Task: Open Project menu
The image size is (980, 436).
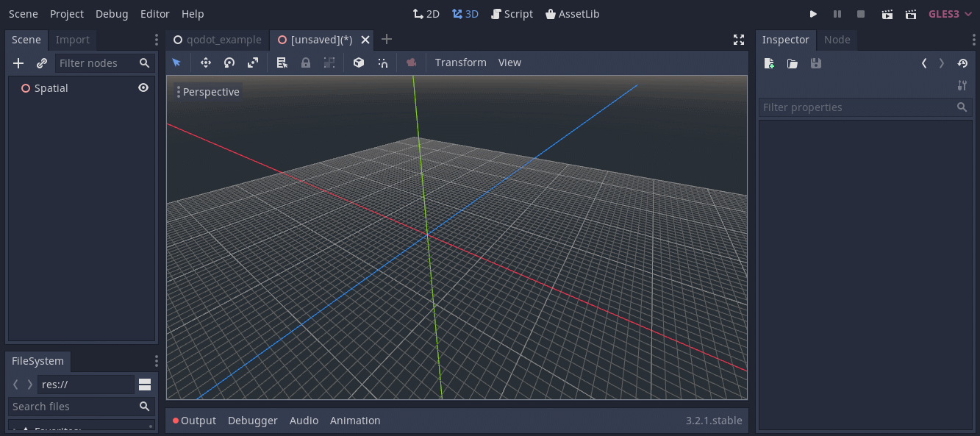Action: pyautogui.click(x=67, y=14)
